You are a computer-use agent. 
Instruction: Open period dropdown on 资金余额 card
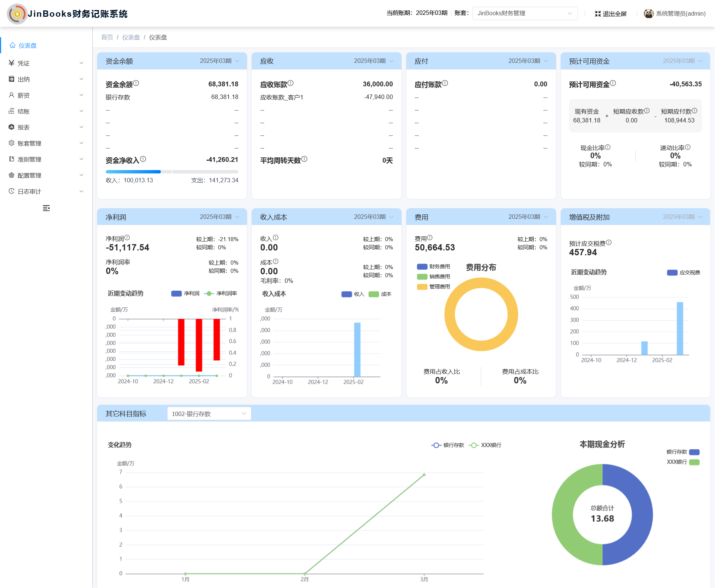point(219,61)
